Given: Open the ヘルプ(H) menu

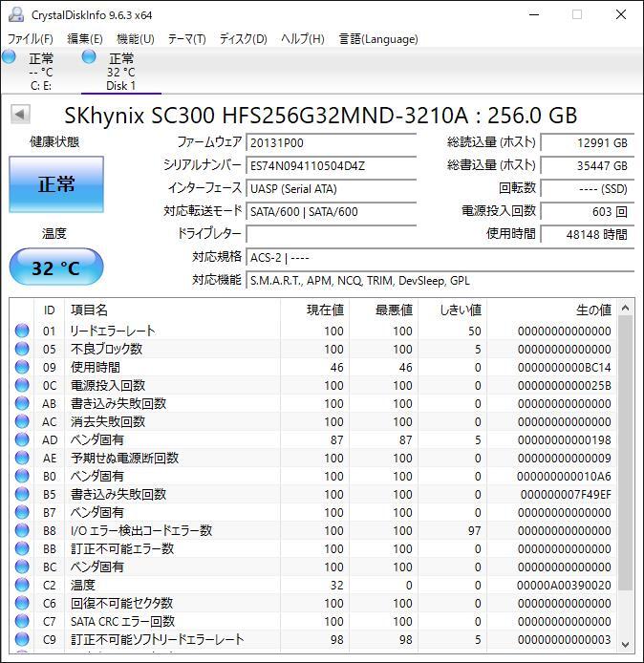Looking at the screenshot, I should (x=303, y=39).
